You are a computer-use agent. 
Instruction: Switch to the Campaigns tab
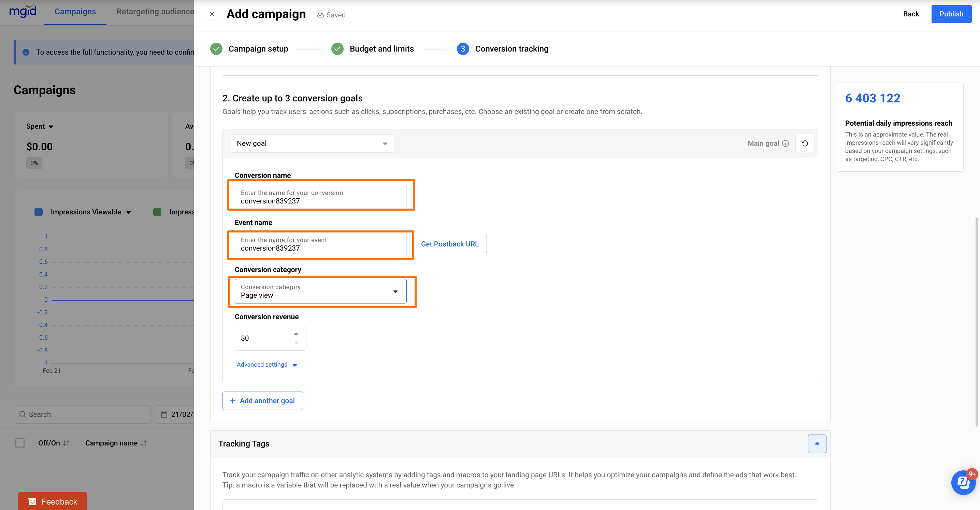tap(75, 11)
